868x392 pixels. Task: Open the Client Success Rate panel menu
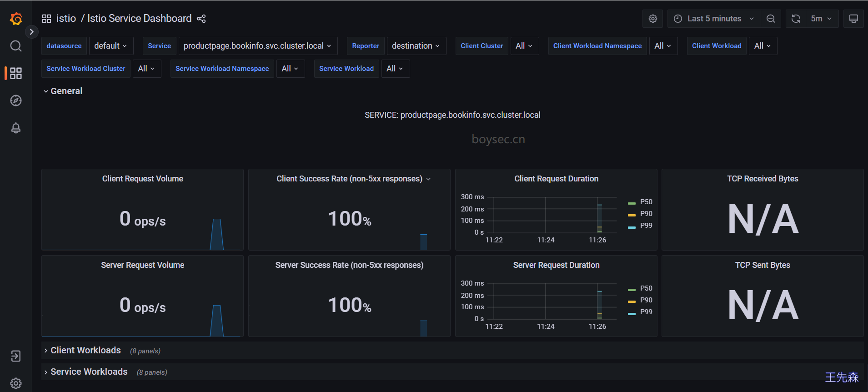click(428, 179)
